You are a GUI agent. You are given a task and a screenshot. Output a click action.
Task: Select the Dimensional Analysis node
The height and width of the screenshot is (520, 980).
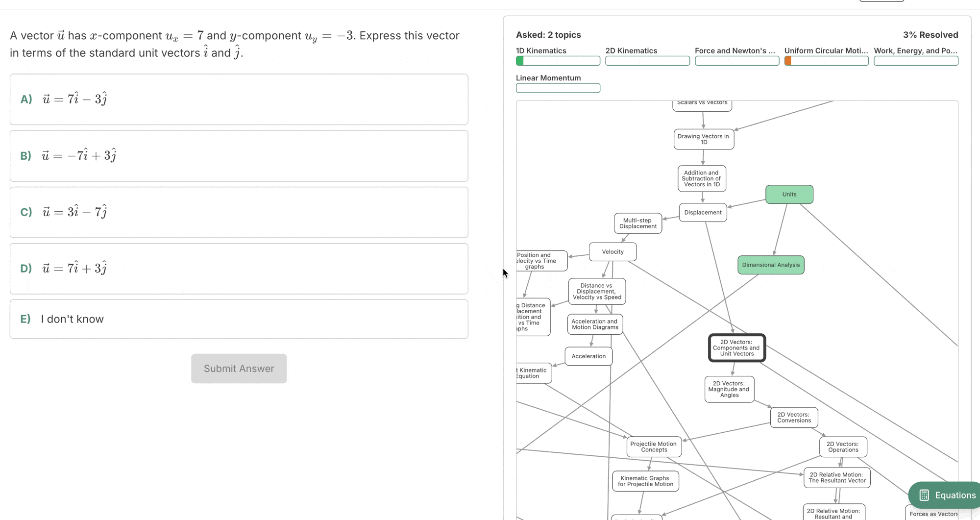point(770,265)
